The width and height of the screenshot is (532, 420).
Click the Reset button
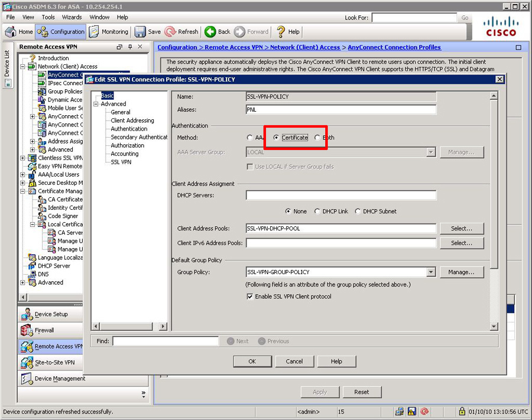tap(362, 392)
